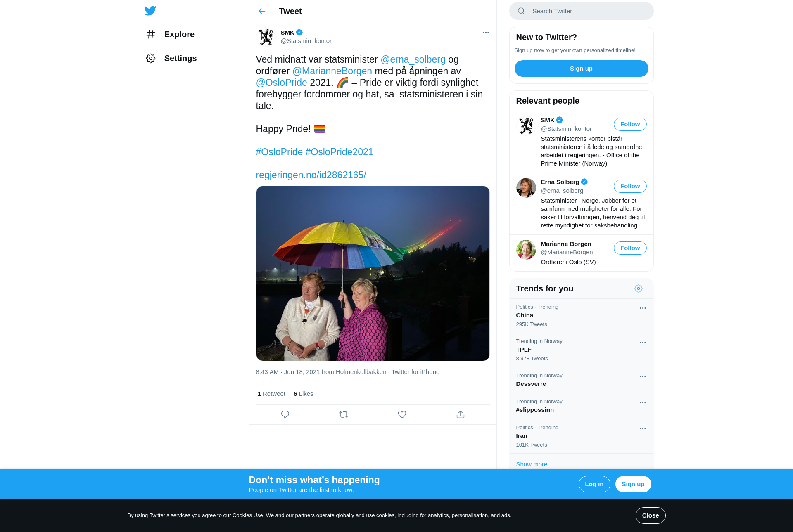
Task: Open Marianne Borgen's avatar
Action: point(526,250)
